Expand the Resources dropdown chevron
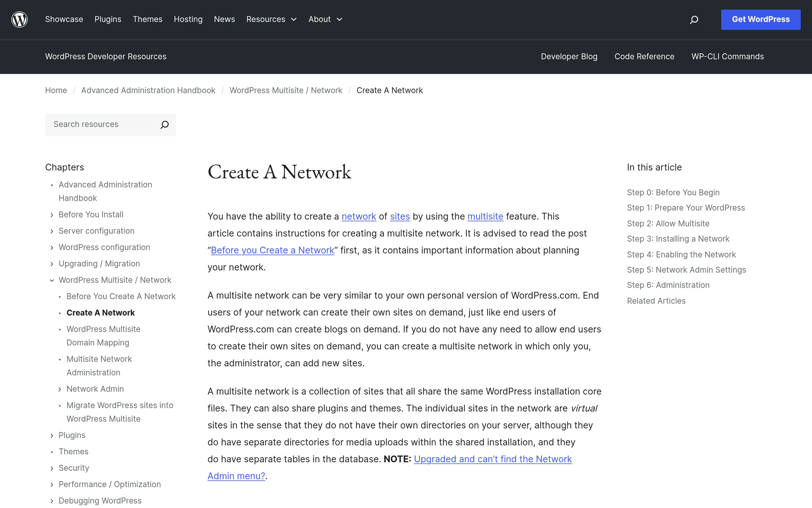The image size is (812, 508). point(294,19)
